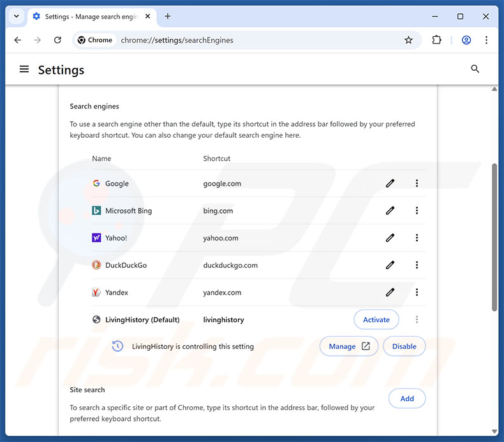The image size is (504, 442).
Task: Open the Extensions puzzle icon
Action: (x=436, y=40)
